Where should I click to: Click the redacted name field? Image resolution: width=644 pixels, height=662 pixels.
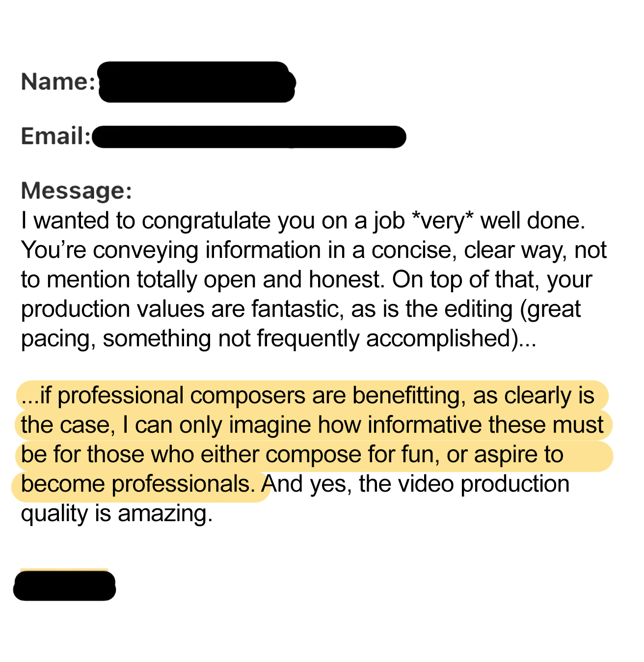(196, 83)
